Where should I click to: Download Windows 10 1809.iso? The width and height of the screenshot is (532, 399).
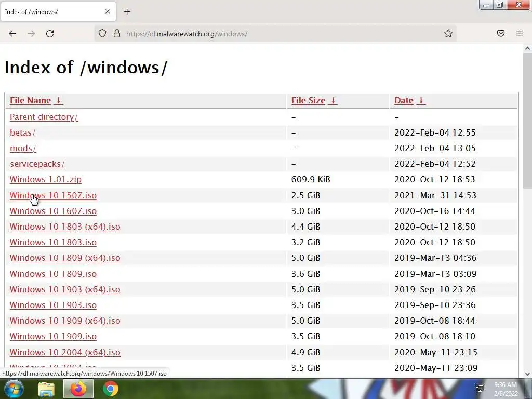tap(53, 274)
